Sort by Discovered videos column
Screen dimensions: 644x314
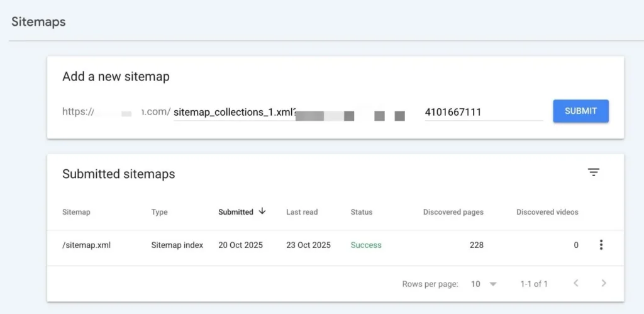click(x=547, y=212)
